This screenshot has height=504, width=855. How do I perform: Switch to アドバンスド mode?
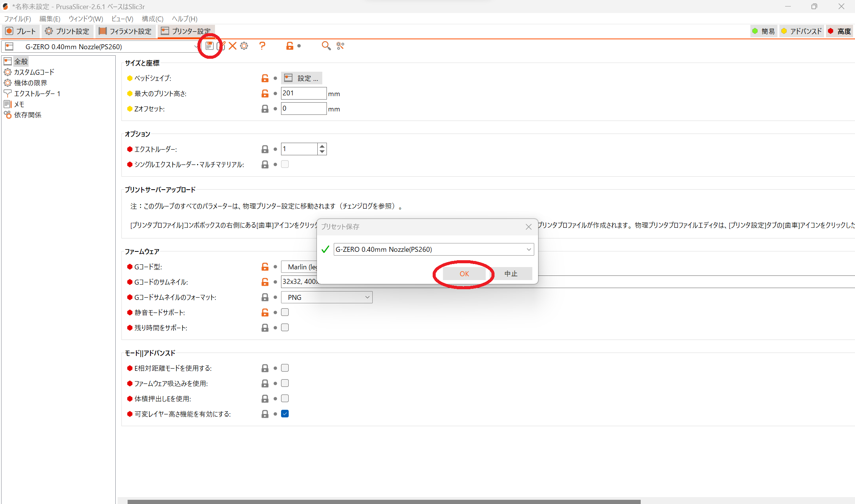pos(801,31)
